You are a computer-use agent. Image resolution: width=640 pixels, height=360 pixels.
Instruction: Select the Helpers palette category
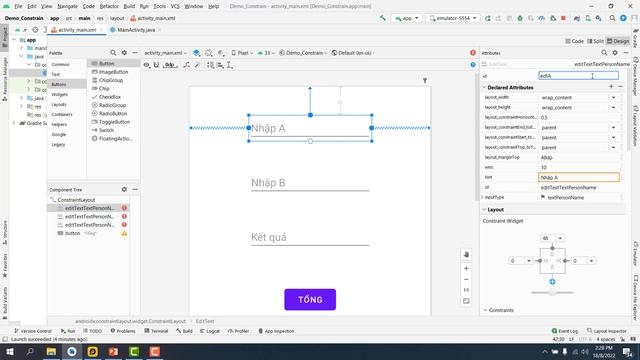click(59, 124)
